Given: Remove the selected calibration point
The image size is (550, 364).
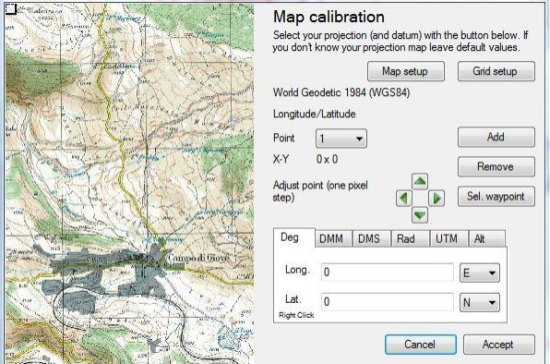Looking at the screenshot, I should click(x=496, y=167).
